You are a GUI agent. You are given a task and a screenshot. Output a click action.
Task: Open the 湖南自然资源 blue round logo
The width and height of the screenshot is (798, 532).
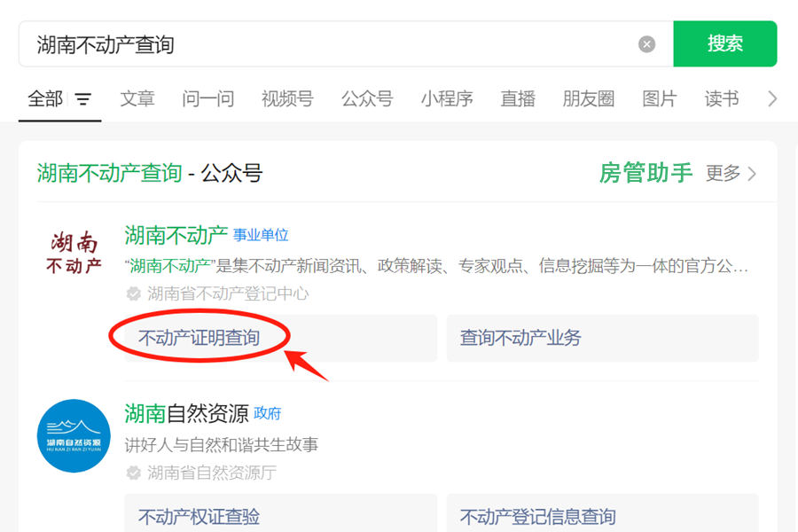(74, 435)
